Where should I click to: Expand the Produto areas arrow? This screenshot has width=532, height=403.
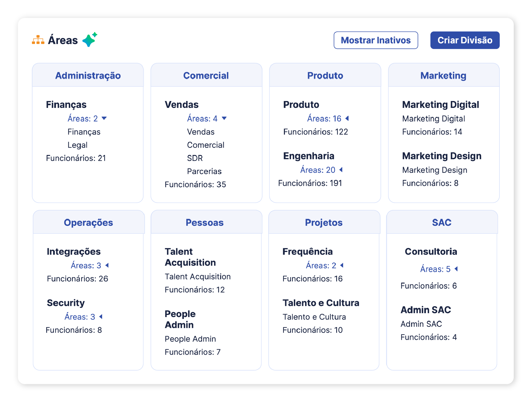(x=347, y=118)
